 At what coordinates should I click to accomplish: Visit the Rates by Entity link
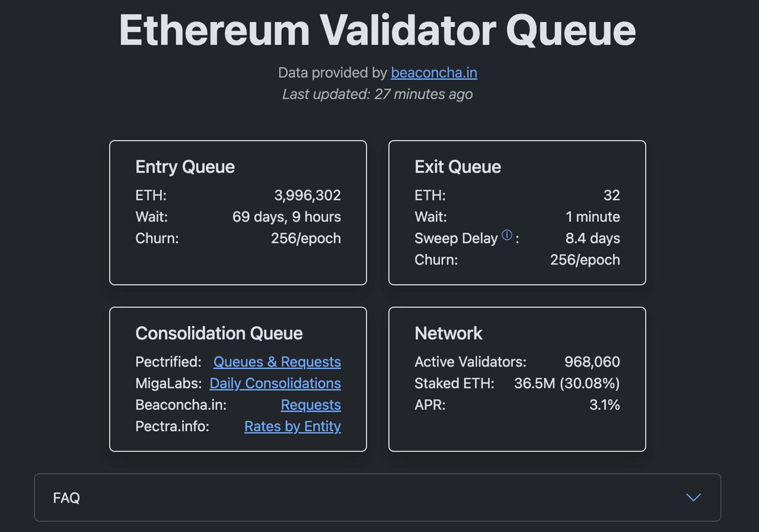(292, 426)
